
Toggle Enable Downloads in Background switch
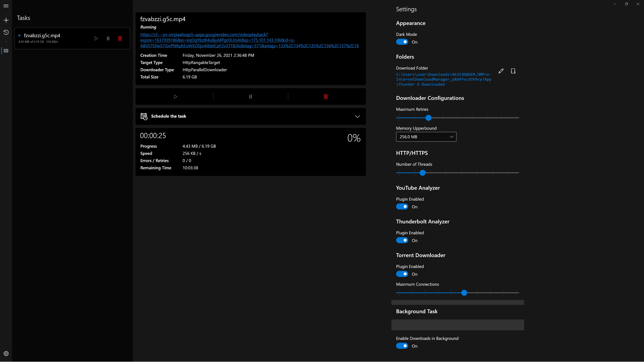(402, 346)
